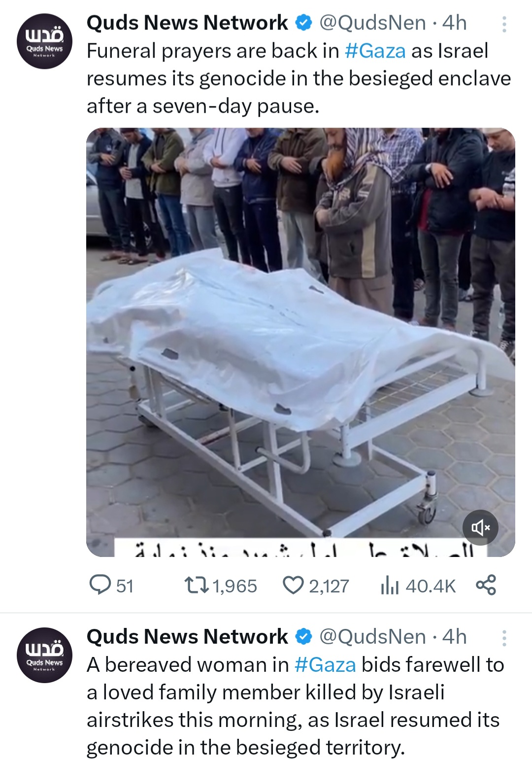Open #Gaza hashtag in second tweet
The height and width of the screenshot is (760, 532).
click(325, 665)
